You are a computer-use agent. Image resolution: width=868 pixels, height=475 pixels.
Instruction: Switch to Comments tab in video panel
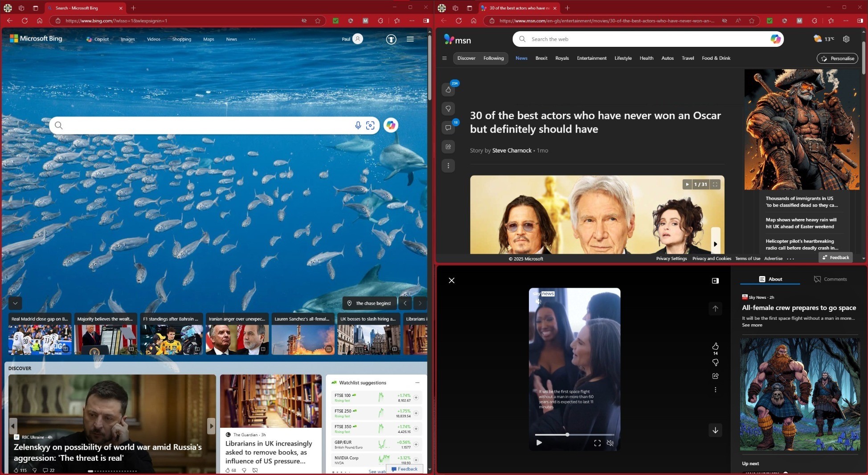click(830, 279)
